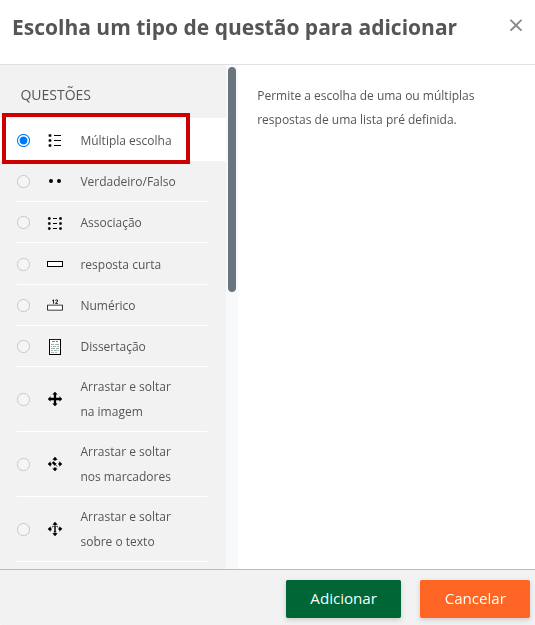Select the Dissertação radio button

24,346
